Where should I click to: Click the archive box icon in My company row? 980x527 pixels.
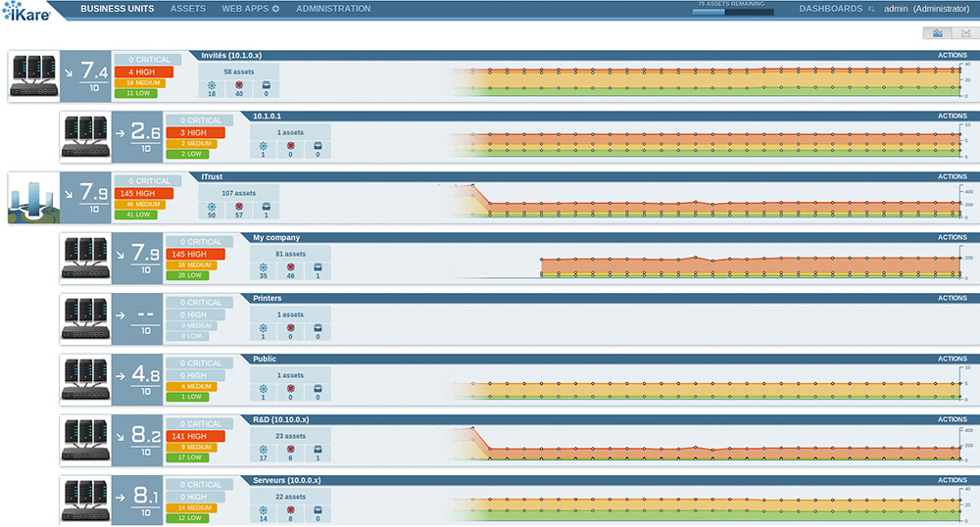(318, 267)
